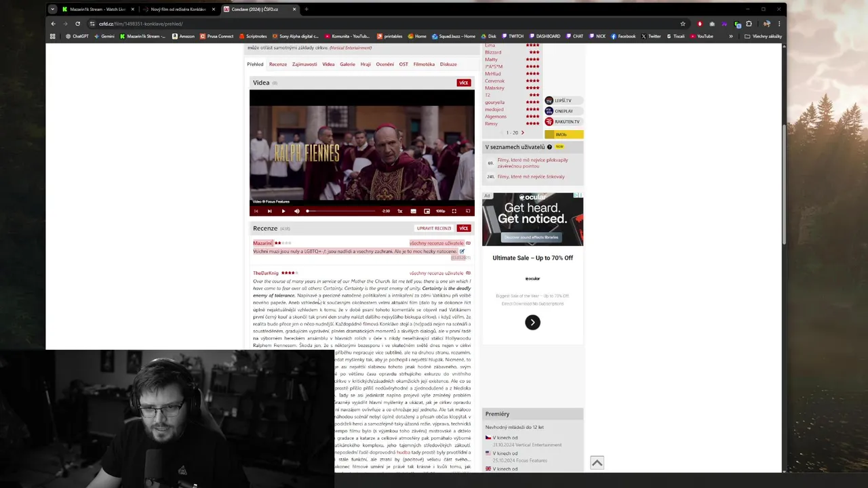Open Ocenění tab
Image resolution: width=868 pixels, height=488 pixels.
(x=385, y=64)
